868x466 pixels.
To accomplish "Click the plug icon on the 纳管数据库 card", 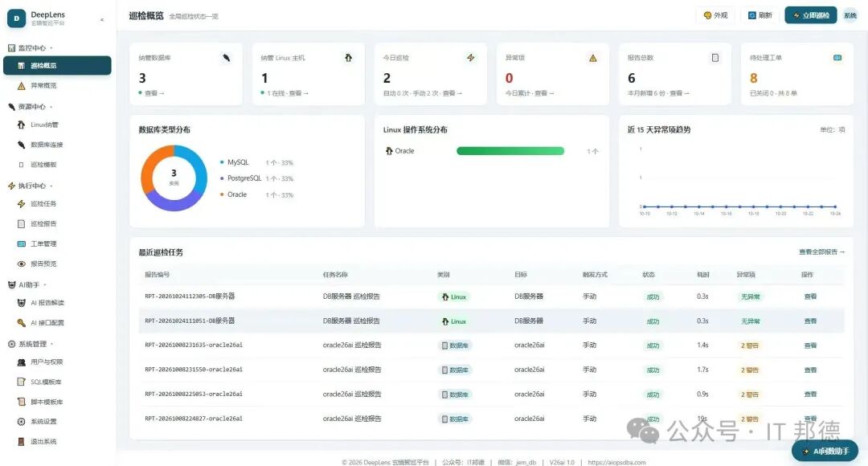I will tap(227, 58).
